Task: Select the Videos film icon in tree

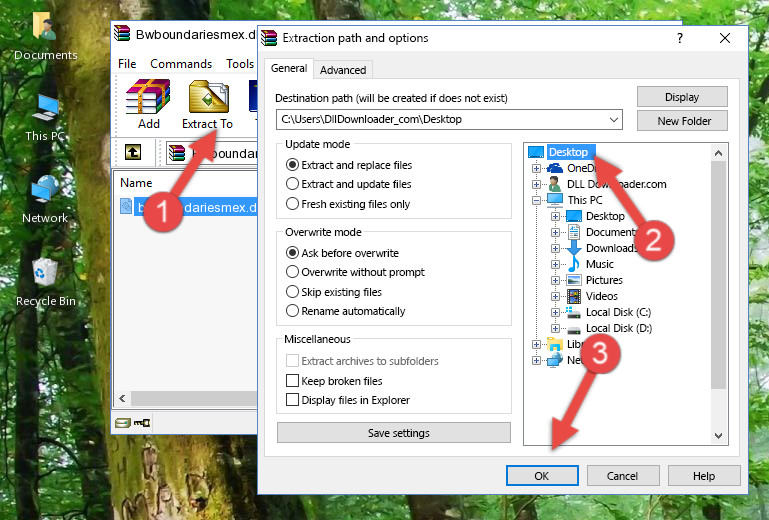Action: (573, 296)
